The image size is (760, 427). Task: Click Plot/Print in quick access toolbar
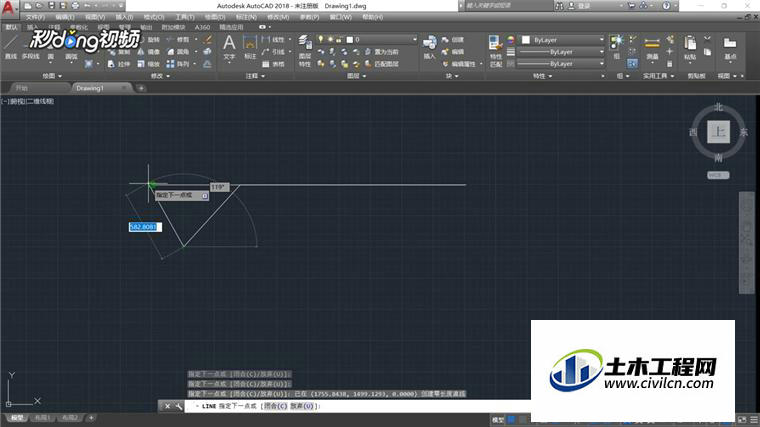pos(75,6)
